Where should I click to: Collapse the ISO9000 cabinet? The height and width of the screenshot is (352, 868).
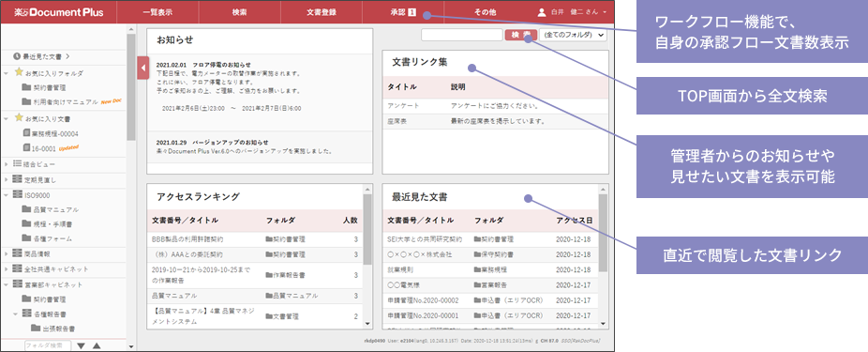(x=6, y=194)
